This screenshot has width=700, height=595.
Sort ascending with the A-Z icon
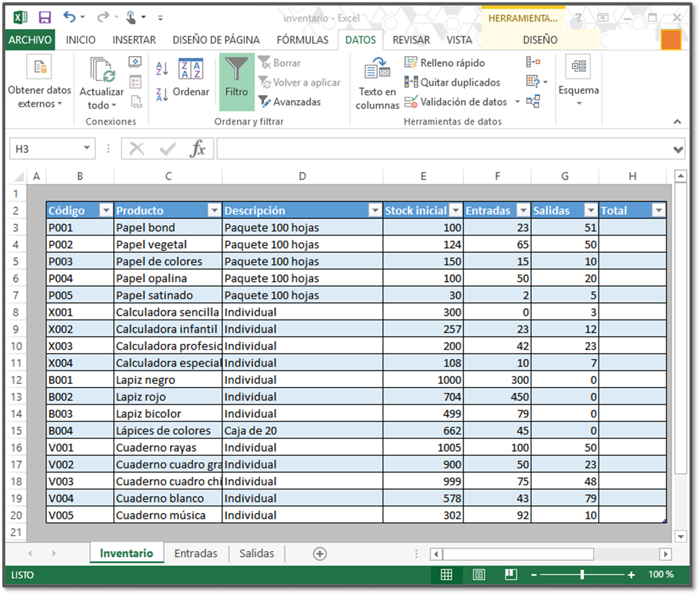click(x=162, y=69)
